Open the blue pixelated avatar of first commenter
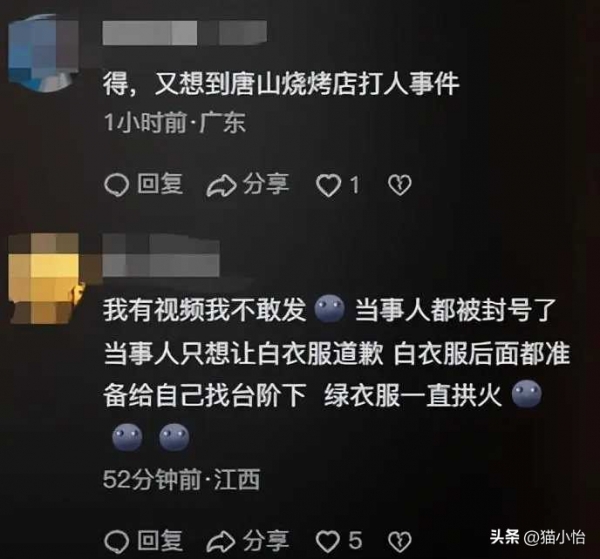600x559 pixels. pos(43,53)
